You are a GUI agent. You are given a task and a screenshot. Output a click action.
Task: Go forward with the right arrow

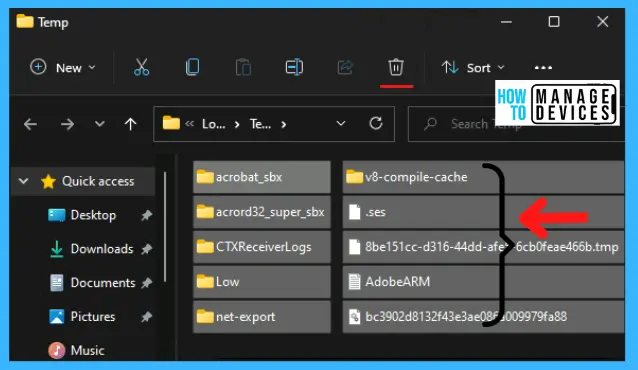[67, 124]
